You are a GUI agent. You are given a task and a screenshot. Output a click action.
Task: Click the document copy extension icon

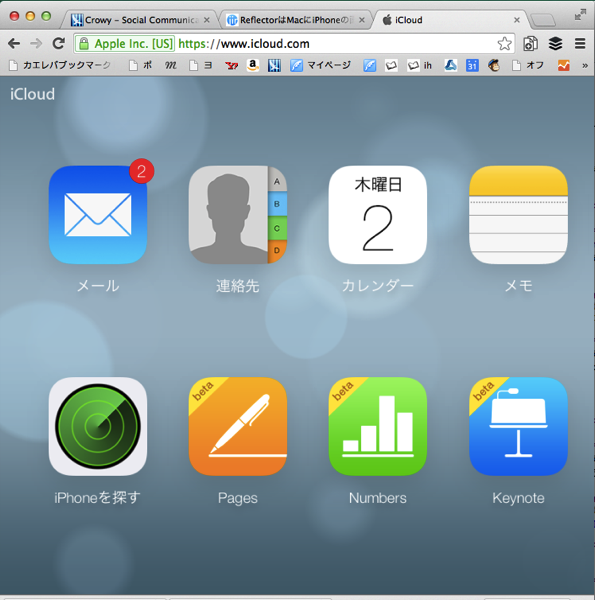coord(530,44)
